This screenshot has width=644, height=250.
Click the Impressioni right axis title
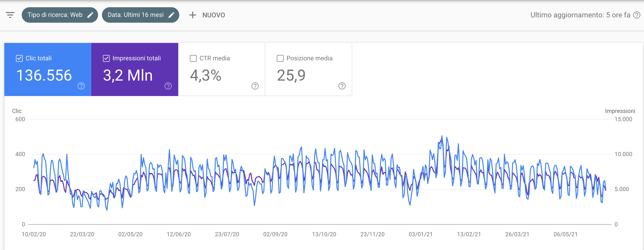620,111
